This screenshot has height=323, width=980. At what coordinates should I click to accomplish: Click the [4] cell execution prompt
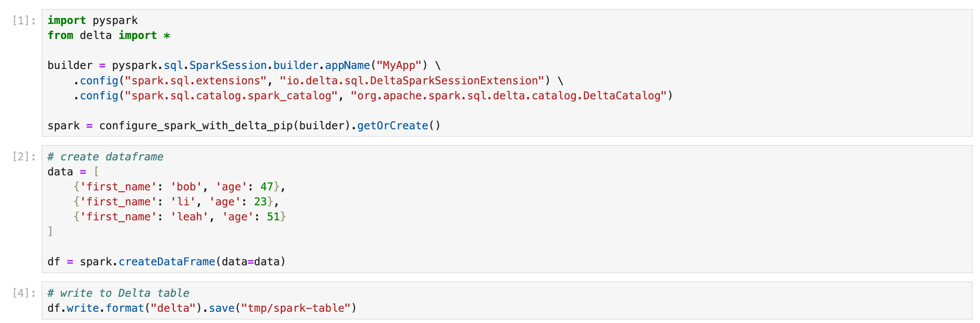point(24,293)
